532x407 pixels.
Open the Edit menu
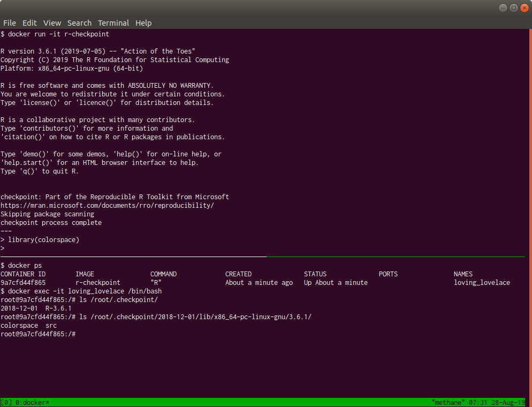click(x=29, y=23)
